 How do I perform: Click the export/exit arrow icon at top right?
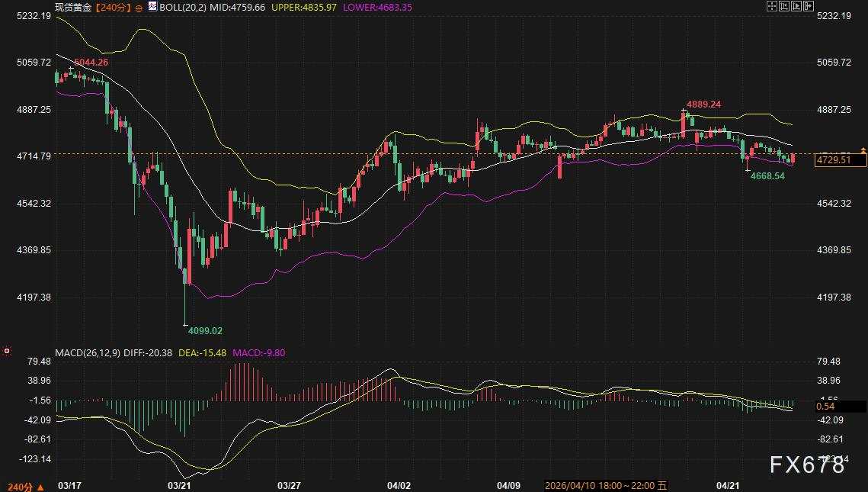[x=809, y=6]
